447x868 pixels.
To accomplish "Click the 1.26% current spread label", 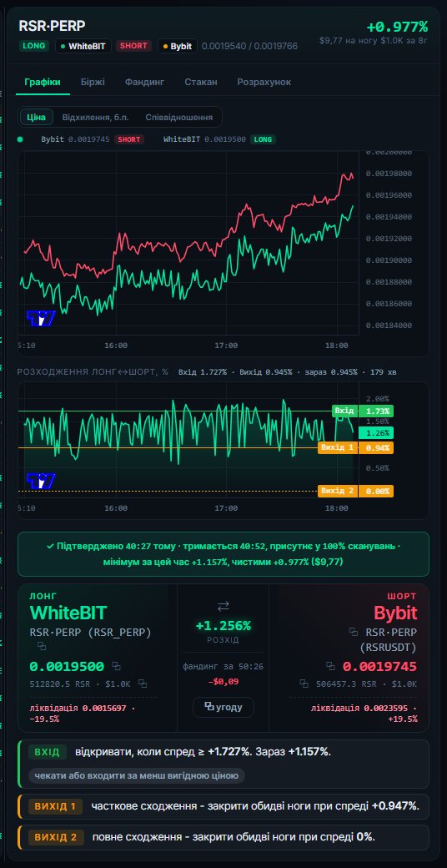I will click(x=376, y=433).
